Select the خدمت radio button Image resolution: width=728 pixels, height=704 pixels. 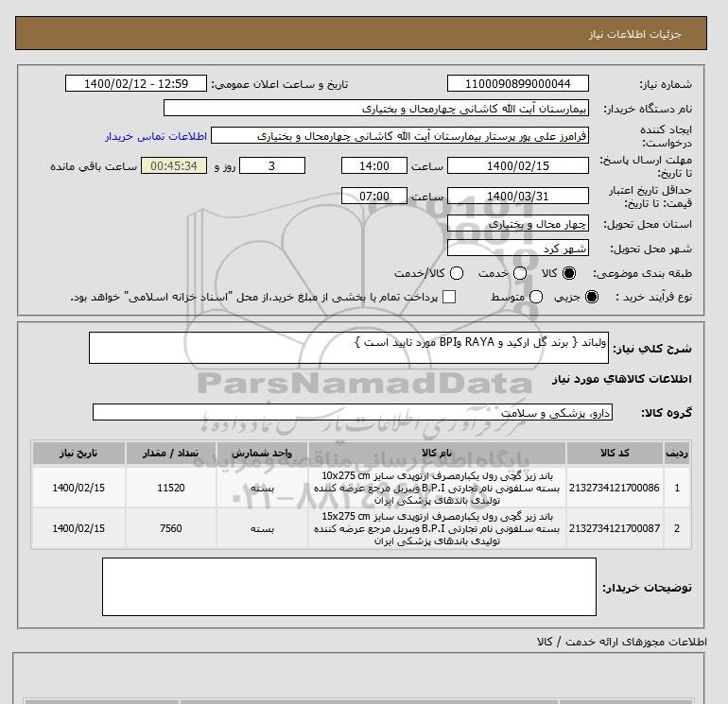[x=520, y=273]
